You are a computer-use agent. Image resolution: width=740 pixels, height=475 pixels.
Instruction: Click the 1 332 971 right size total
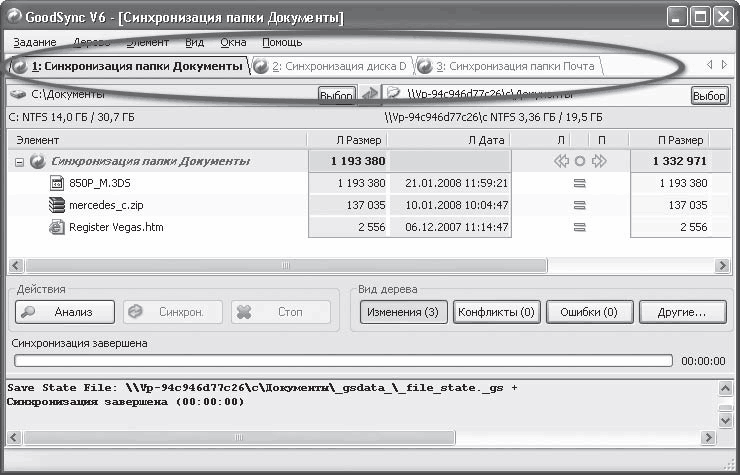[x=680, y=161]
